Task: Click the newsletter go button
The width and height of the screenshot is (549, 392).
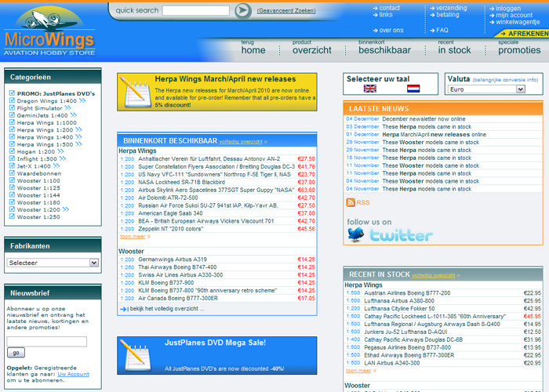Action: point(16,353)
